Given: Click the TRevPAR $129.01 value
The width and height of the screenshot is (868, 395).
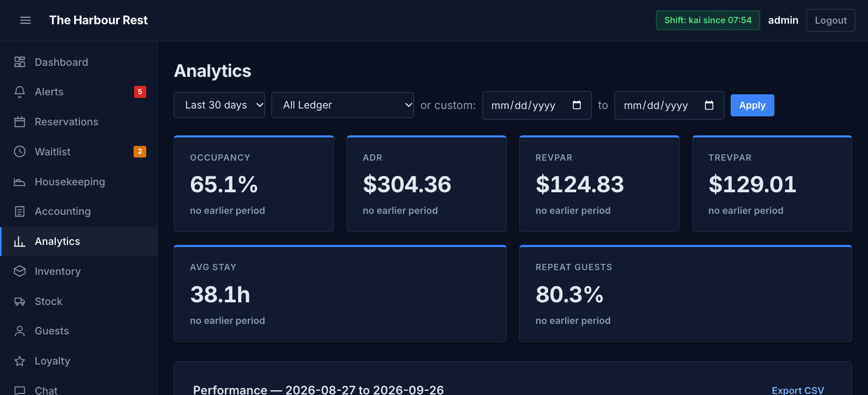Looking at the screenshot, I should click(x=752, y=184).
